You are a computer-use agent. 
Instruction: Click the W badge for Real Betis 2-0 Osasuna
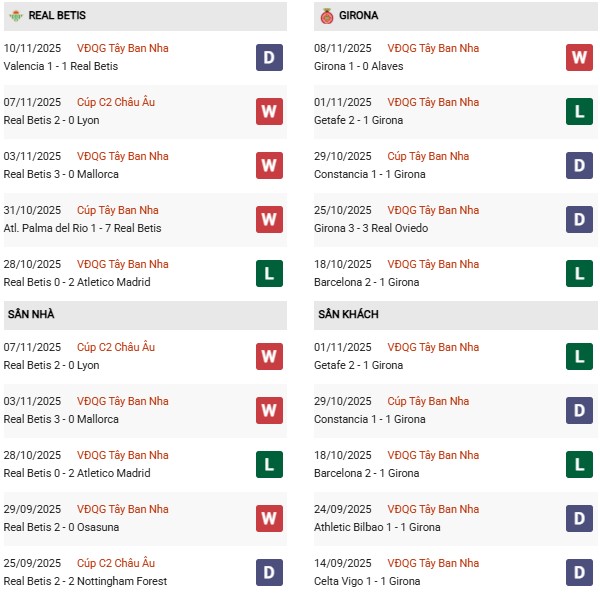269,518
